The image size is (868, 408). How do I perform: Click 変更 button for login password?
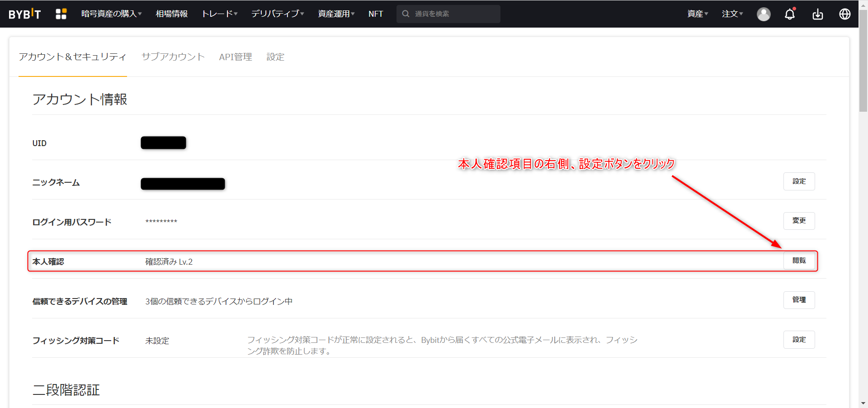pos(799,221)
